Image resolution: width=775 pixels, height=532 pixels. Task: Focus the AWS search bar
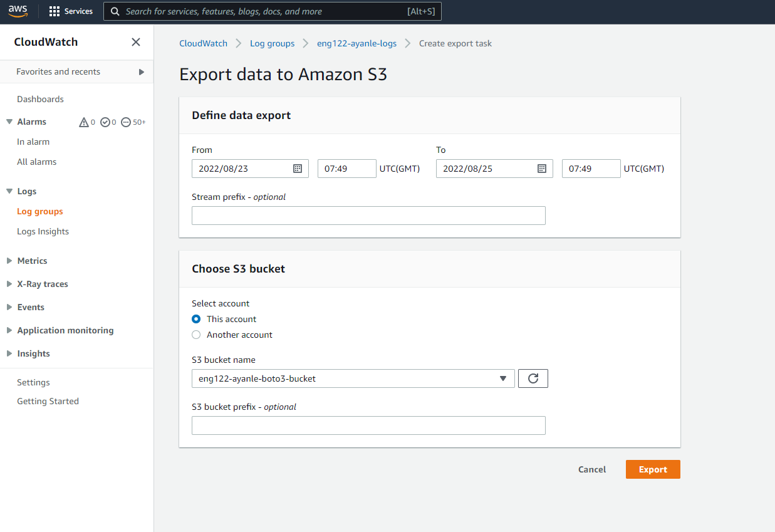point(273,11)
